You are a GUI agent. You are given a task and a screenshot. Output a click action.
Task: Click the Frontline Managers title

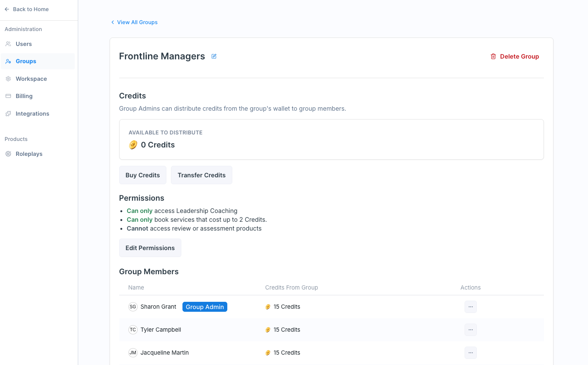(162, 56)
